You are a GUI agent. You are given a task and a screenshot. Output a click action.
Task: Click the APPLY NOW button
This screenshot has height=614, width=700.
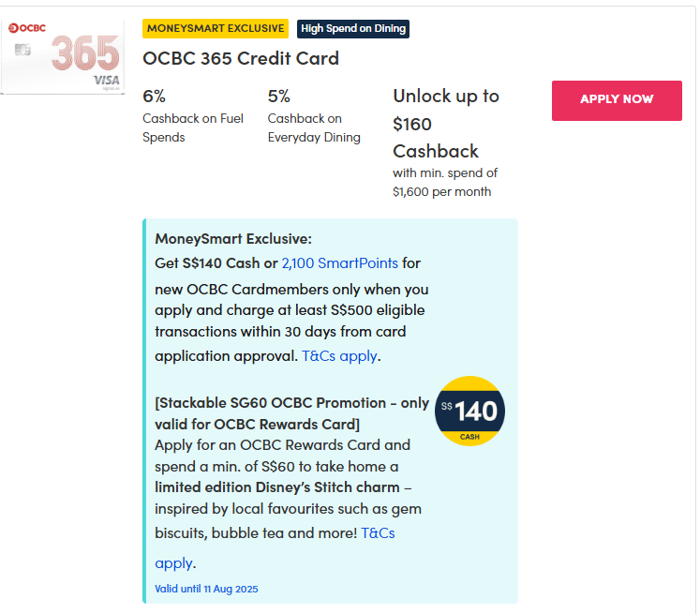[x=617, y=100]
